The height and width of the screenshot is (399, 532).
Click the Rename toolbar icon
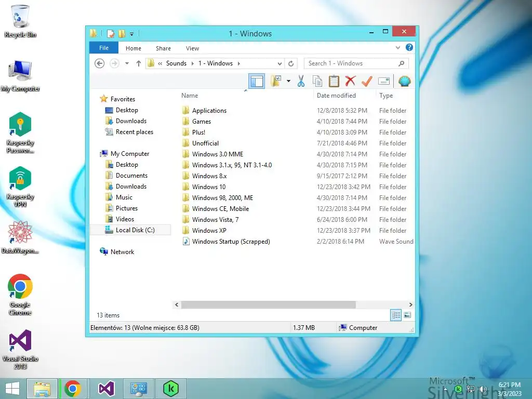[384, 82]
